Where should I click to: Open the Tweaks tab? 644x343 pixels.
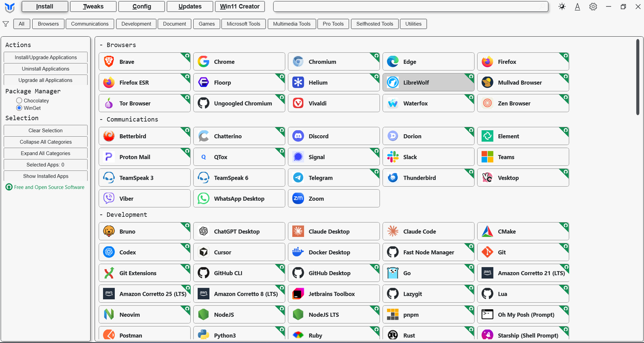click(x=94, y=7)
